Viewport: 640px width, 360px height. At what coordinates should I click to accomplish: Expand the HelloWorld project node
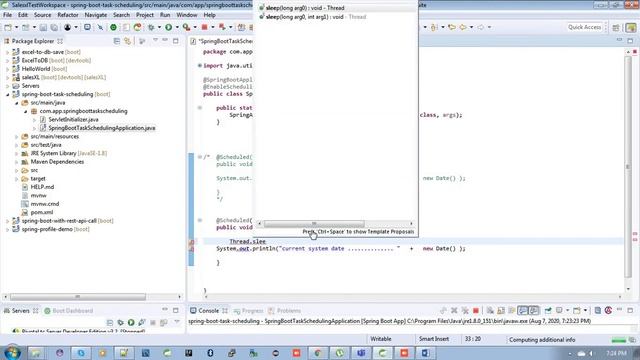(x=7, y=69)
